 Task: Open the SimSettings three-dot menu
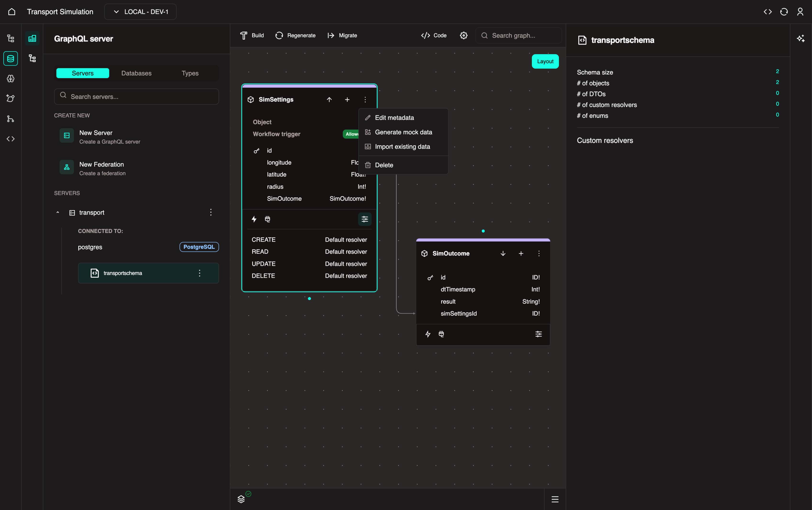point(365,100)
